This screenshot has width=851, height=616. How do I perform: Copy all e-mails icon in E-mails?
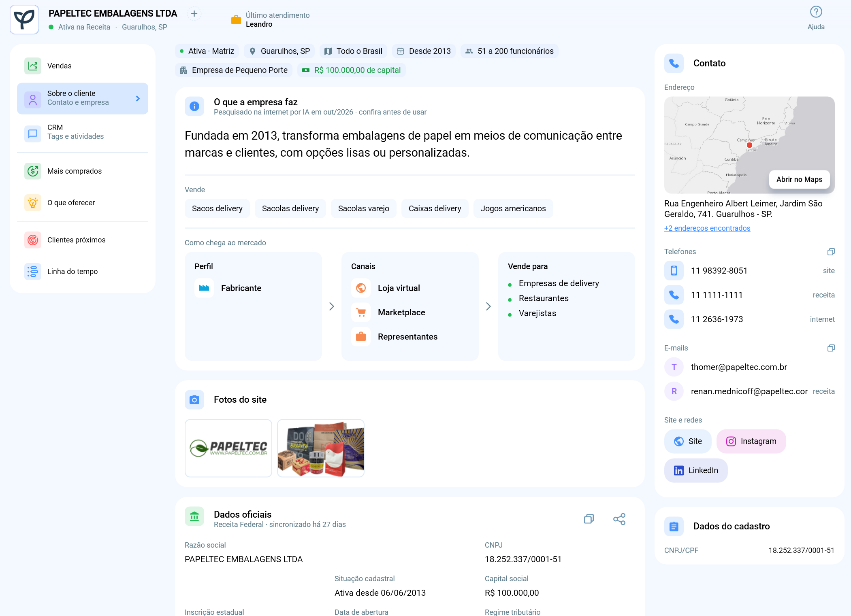point(831,348)
